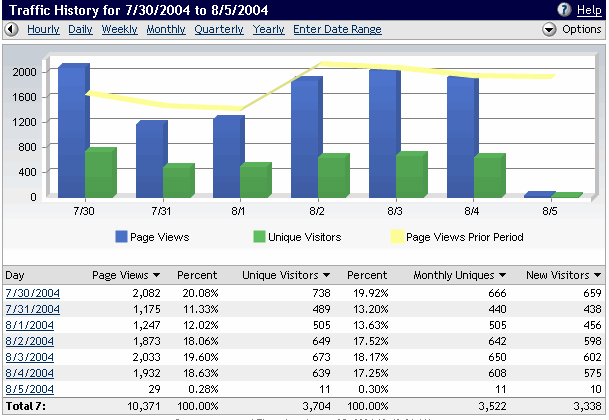Click the 1,247 page views cell

(146, 325)
